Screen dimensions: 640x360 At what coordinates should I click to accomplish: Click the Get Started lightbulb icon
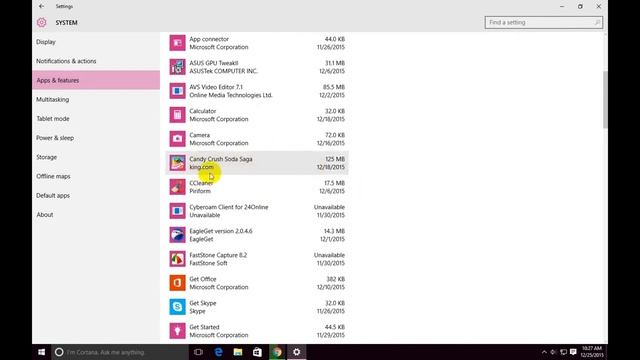[x=178, y=331]
